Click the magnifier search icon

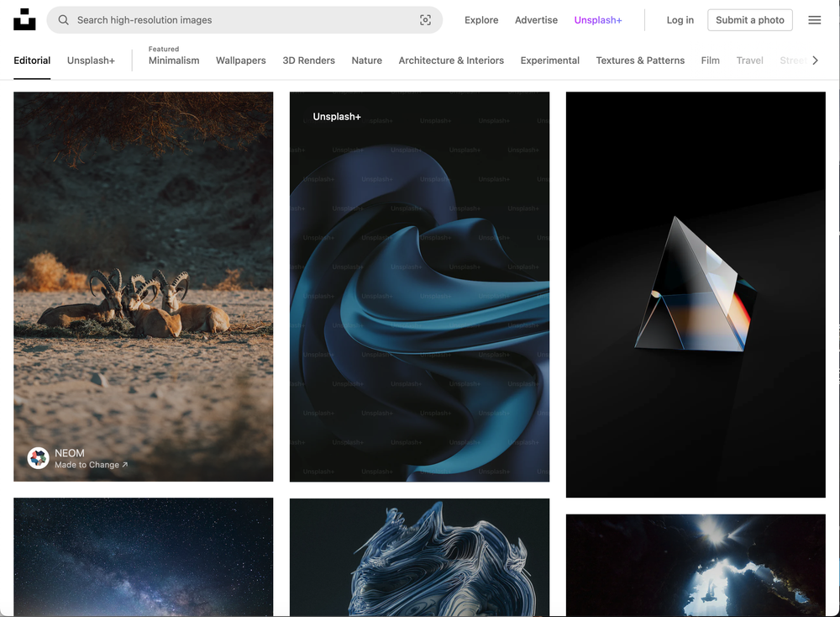[63, 20]
